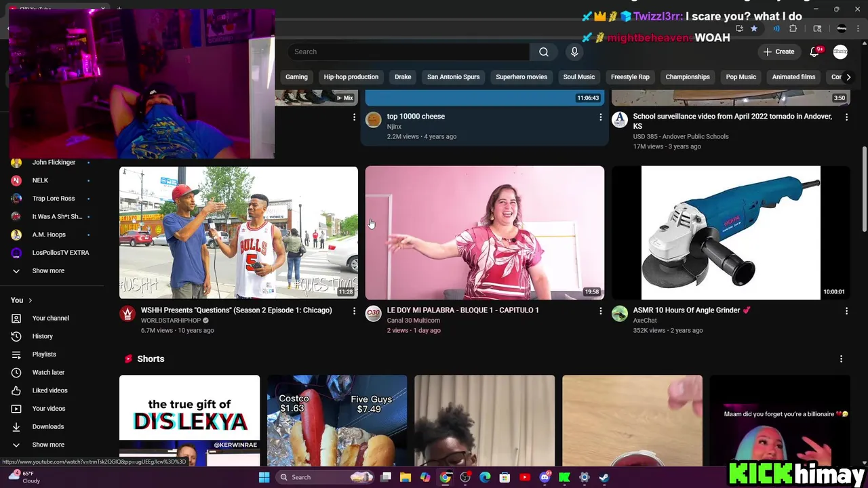Activate voice search microphone
This screenshot has width=868, height=488.
(574, 52)
